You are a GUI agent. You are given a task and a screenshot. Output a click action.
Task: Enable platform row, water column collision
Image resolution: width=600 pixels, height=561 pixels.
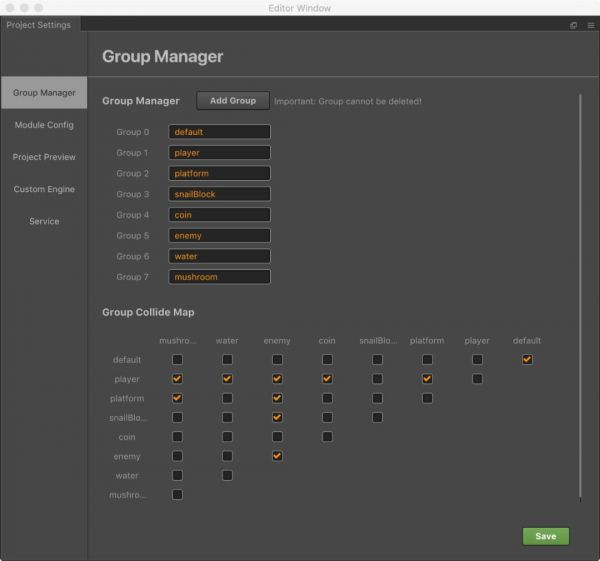click(227, 398)
